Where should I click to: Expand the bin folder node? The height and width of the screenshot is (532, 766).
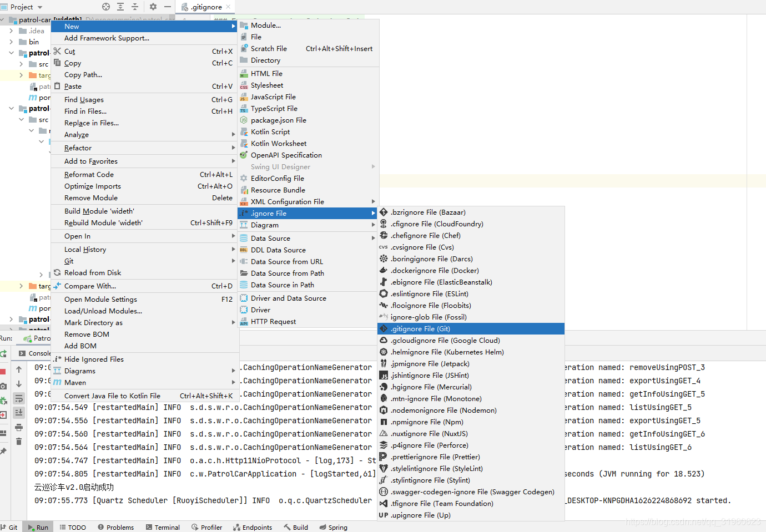[11, 42]
